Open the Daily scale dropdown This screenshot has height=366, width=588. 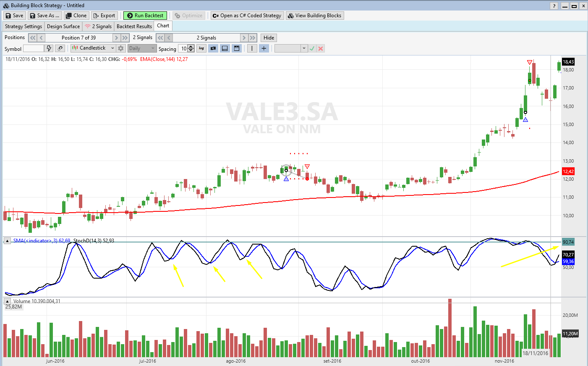(x=142, y=48)
